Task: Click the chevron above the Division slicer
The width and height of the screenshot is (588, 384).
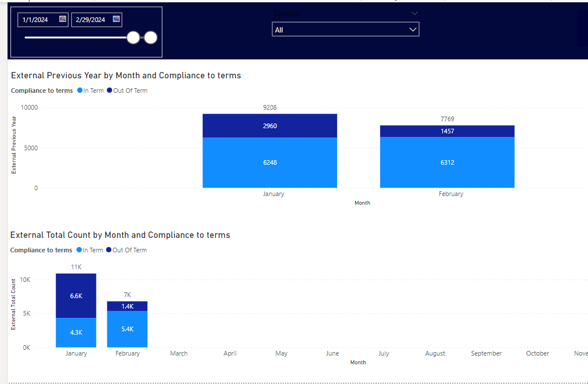Action: point(414,13)
